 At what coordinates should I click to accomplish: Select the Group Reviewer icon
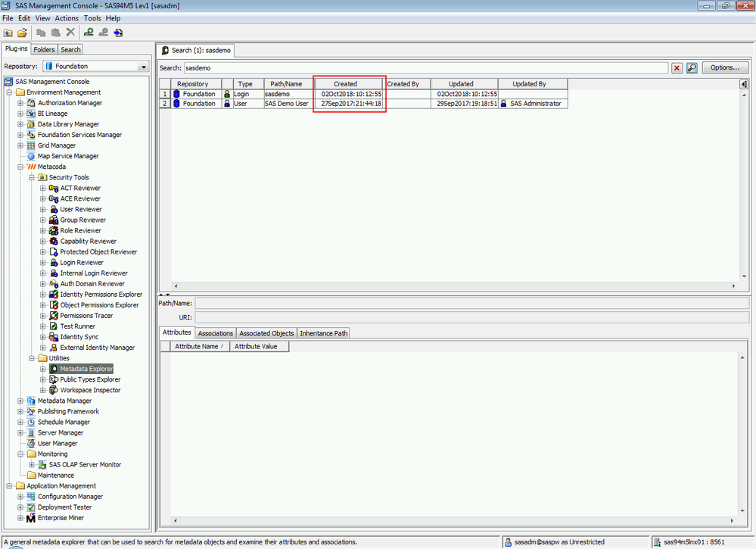tap(54, 220)
